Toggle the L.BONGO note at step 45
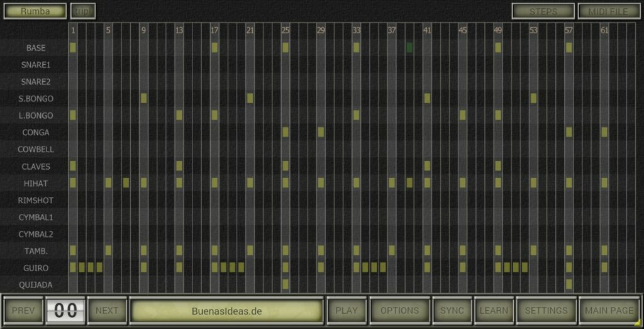The height and width of the screenshot is (329, 644). point(462,115)
